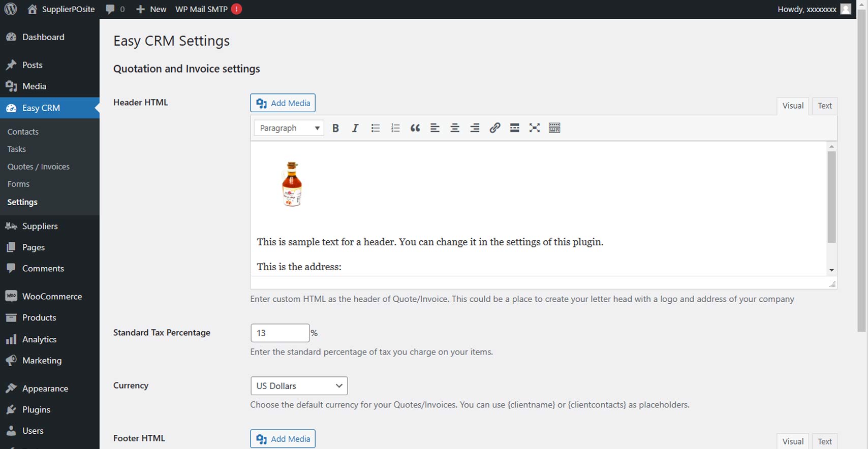Click the Standard Tax Percentage input field
Screen dimensions: 868x449
tap(280, 333)
